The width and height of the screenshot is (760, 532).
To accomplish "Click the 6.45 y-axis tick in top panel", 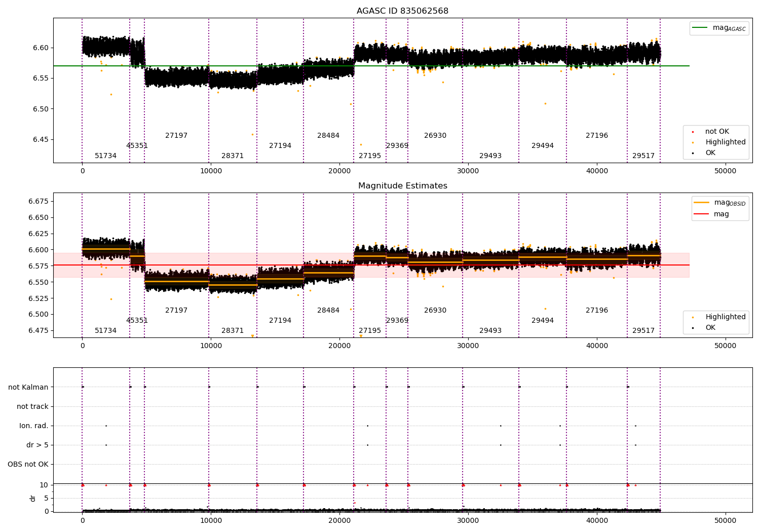I will [41, 140].
